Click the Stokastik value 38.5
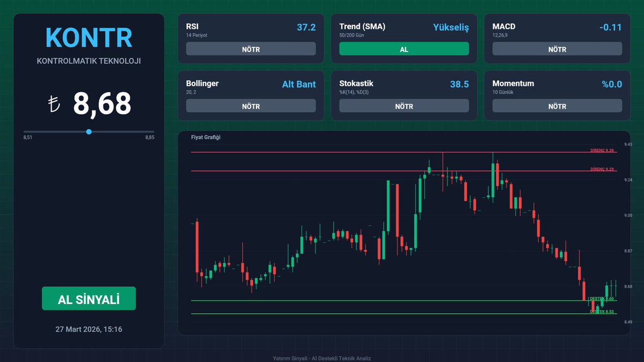 click(459, 84)
